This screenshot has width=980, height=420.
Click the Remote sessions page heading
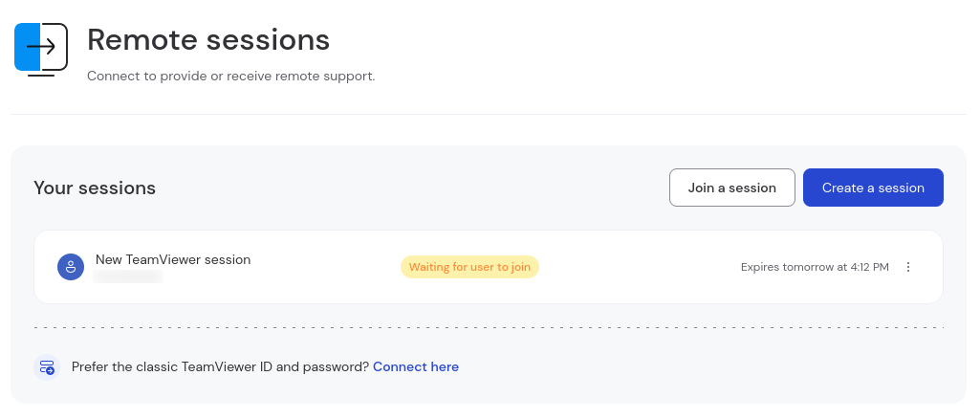pyautogui.click(x=208, y=40)
